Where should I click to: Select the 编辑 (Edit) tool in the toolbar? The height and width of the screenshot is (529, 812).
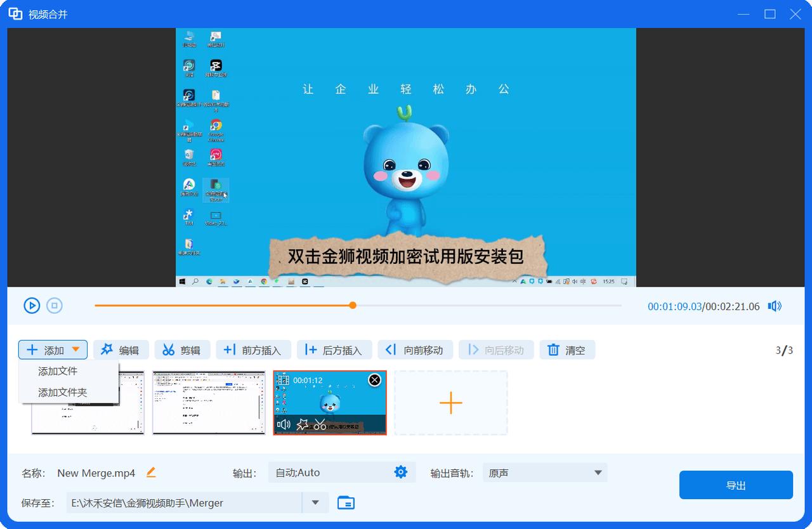(121, 349)
